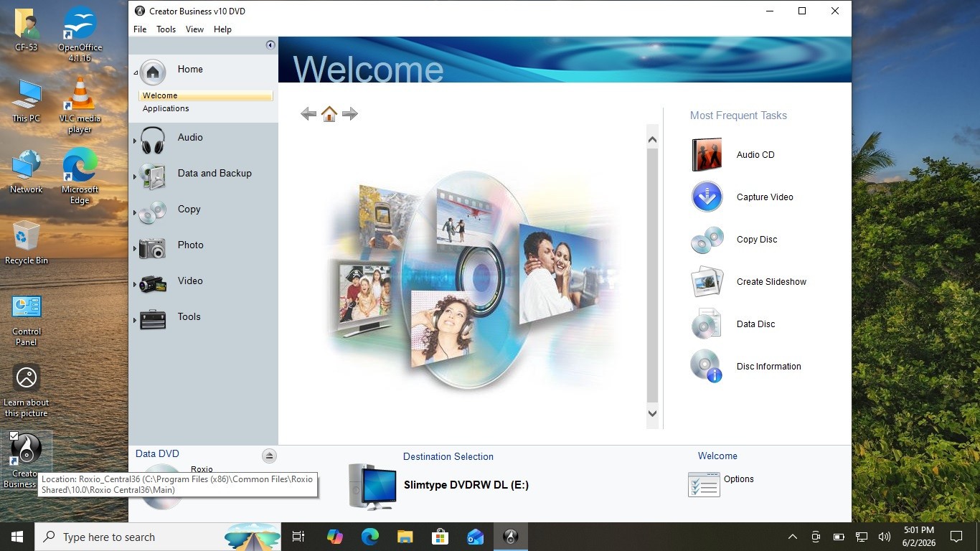
Task: Click Slimtype DVDRW DL (E:) destination text
Action: pos(466,485)
